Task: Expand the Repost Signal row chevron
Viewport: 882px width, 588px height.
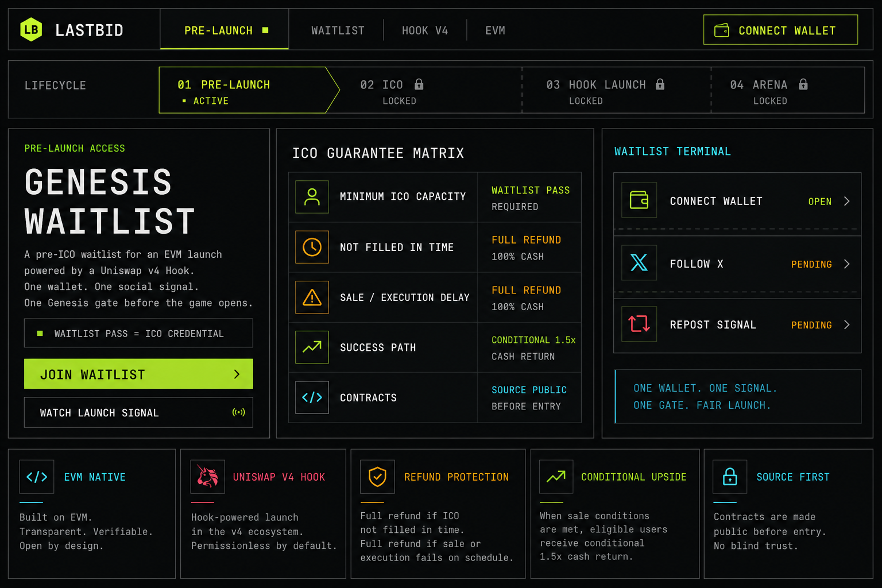Action: click(x=847, y=324)
